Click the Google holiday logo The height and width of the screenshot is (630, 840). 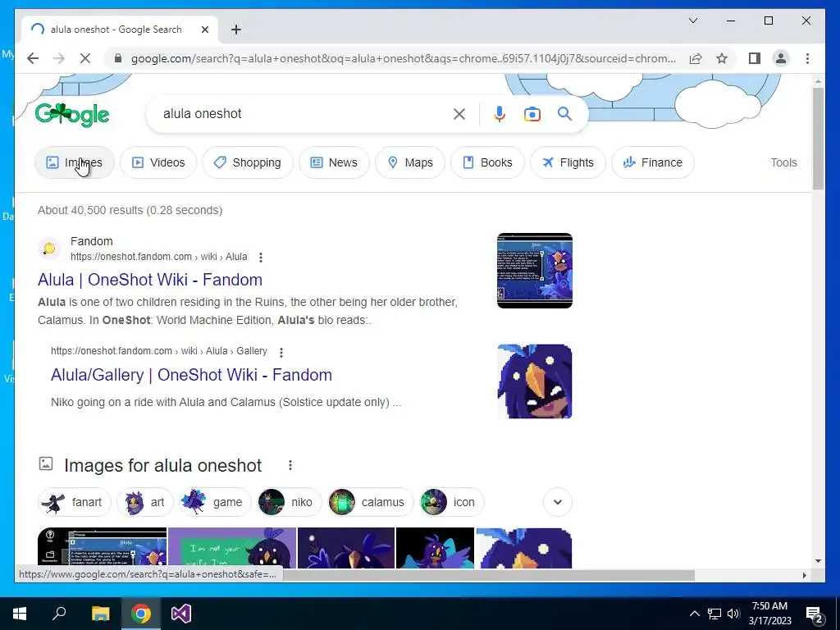tap(72, 114)
